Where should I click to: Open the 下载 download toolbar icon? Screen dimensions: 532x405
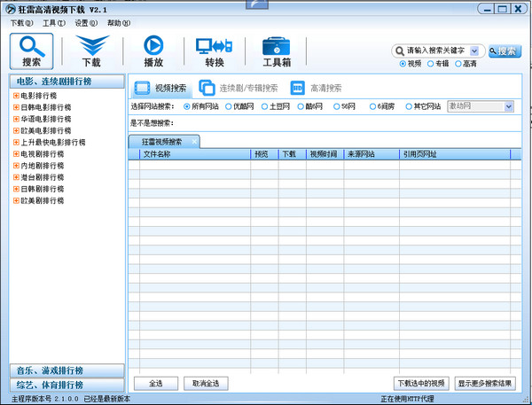(92, 51)
